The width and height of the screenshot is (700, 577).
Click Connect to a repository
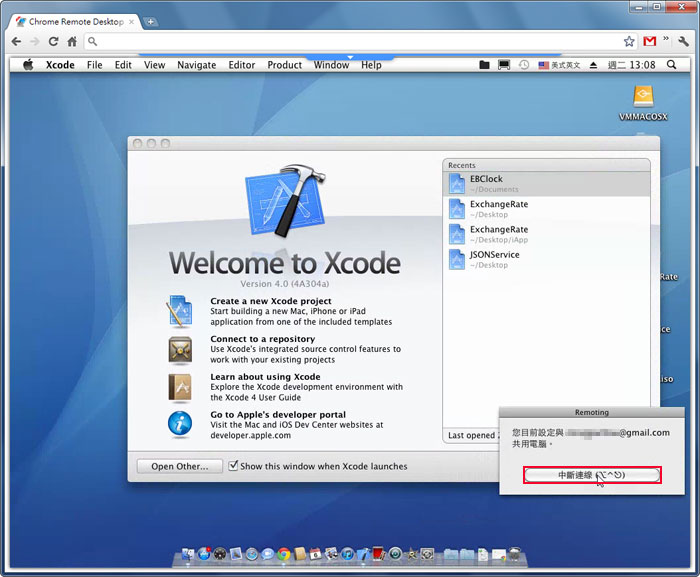[262, 339]
